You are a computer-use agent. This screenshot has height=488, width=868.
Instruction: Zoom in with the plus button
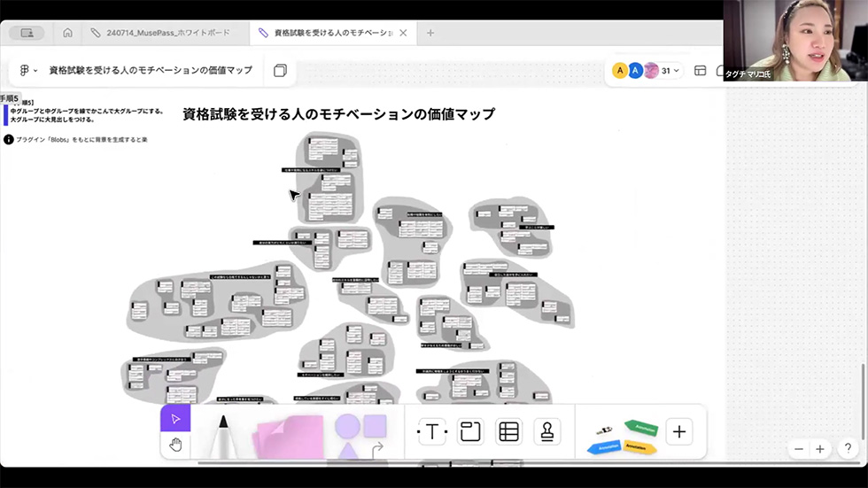[x=820, y=449]
